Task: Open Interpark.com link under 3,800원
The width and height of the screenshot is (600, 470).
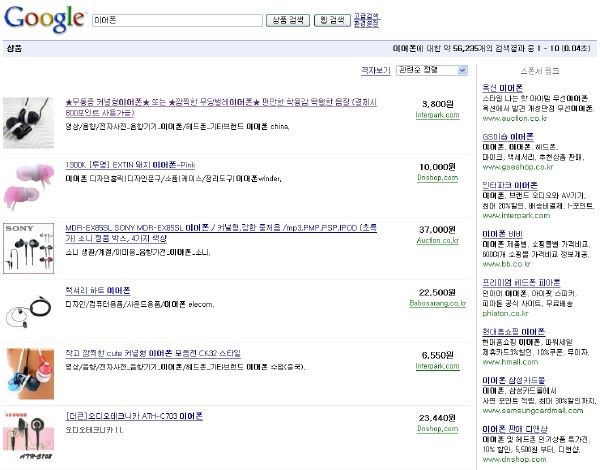Action: tap(437, 115)
